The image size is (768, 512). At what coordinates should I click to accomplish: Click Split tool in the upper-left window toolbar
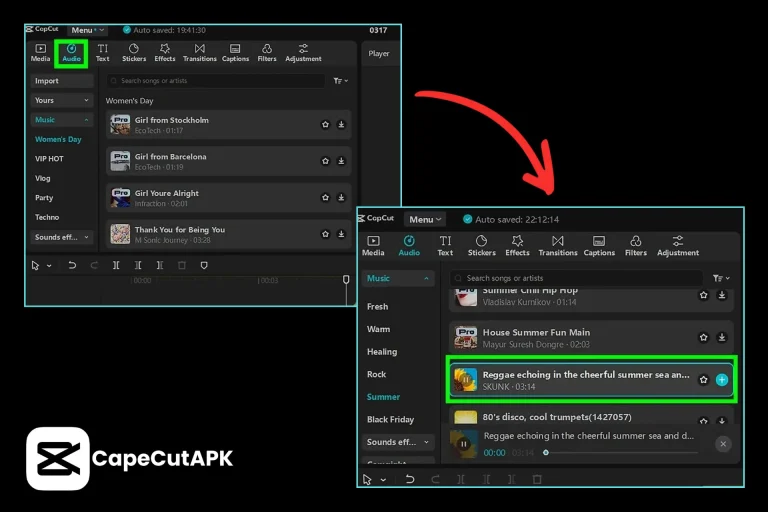tap(116, 265)
